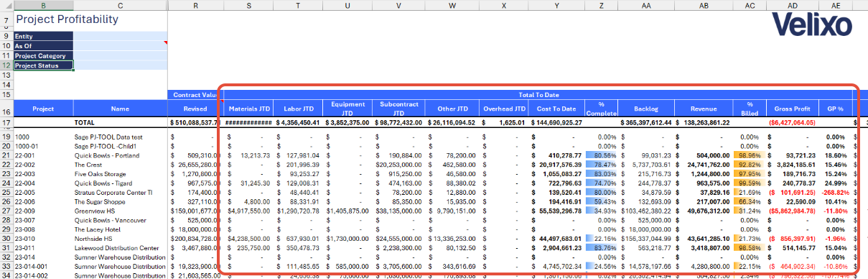Viewport: 868px width, 279px height.
Task: Click the Project Category input cell
Action: pos(120,55)
